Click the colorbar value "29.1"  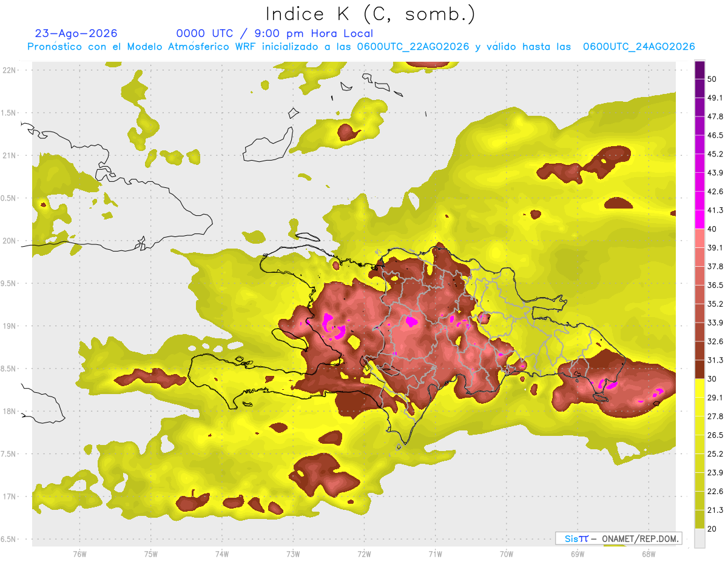click(x=716, y=397)
